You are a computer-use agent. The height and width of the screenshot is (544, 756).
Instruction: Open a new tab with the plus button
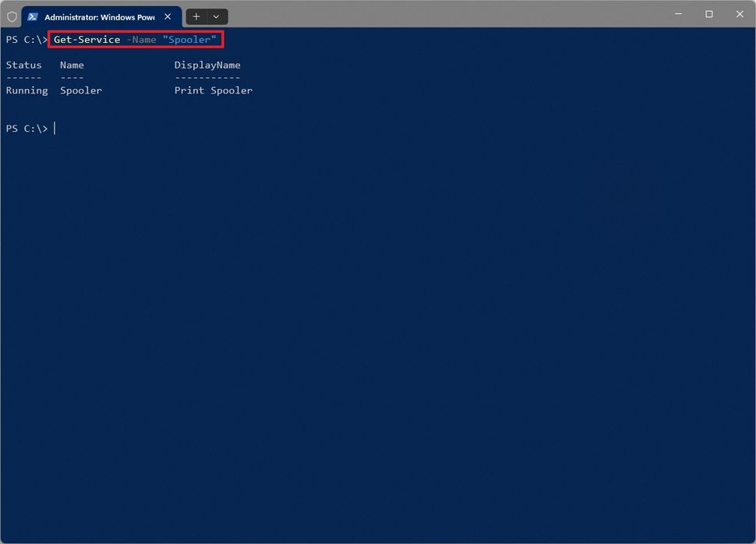coord(196,17)
